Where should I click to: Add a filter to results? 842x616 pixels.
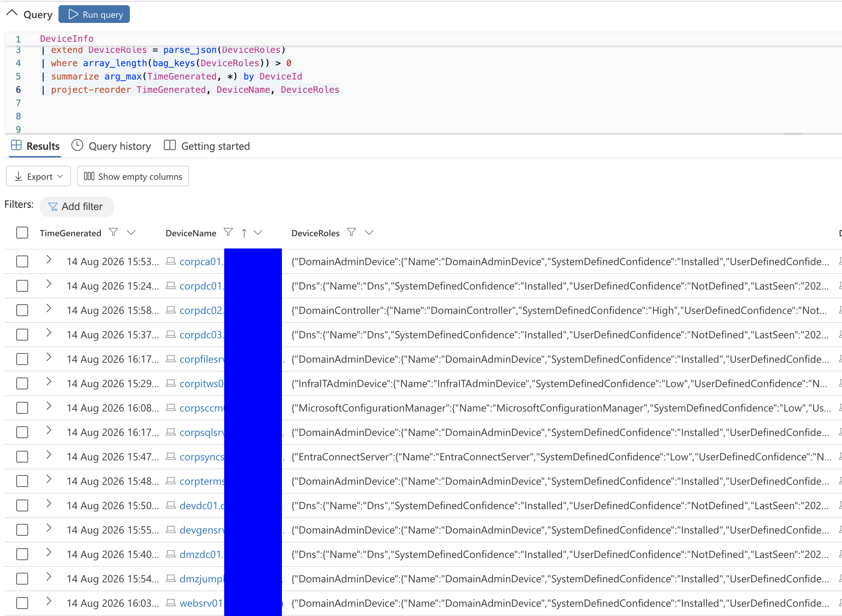(x=77, y=207)
